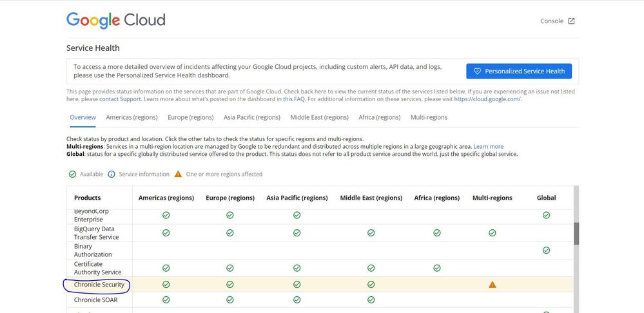Switch to Africa (regions) tab
The width and height of the screenshot is (644, 313).
click(380, 117)
